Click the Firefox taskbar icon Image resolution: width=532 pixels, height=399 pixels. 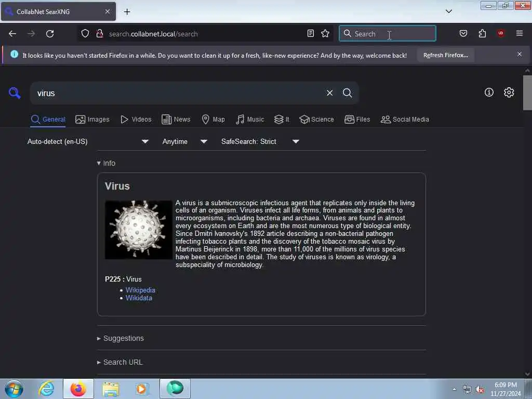(x=78, y=389)
